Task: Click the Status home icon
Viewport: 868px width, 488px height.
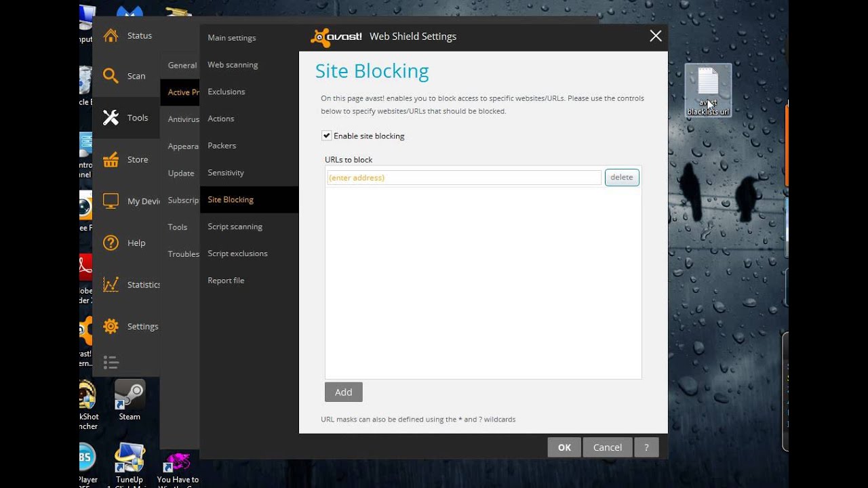Action: click(111, 35)
